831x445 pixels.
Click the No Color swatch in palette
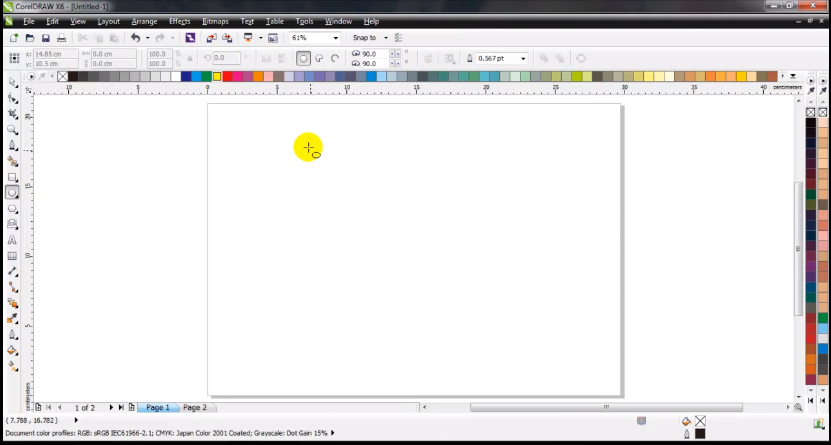pos(63,77)
